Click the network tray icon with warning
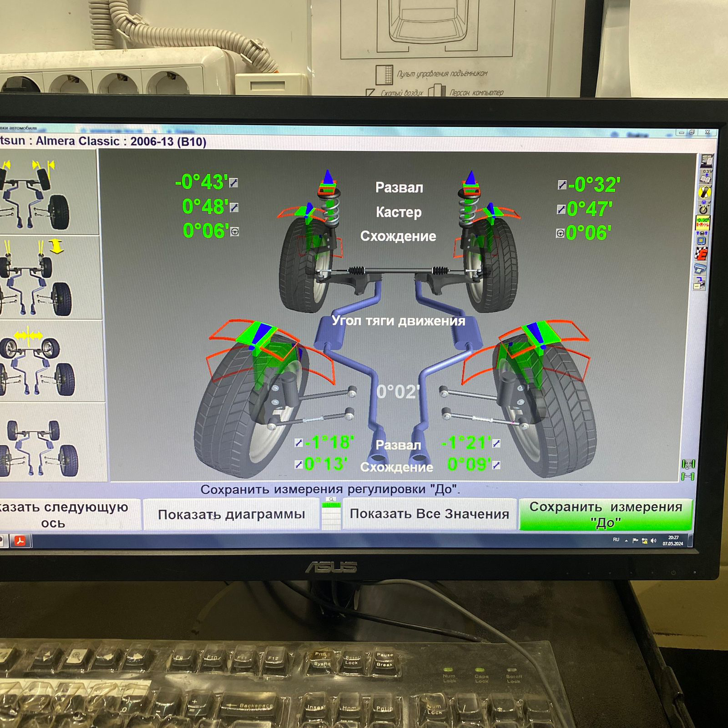This screenshot has width=728, height=728. pyautogui.click(x=644, y=541)
